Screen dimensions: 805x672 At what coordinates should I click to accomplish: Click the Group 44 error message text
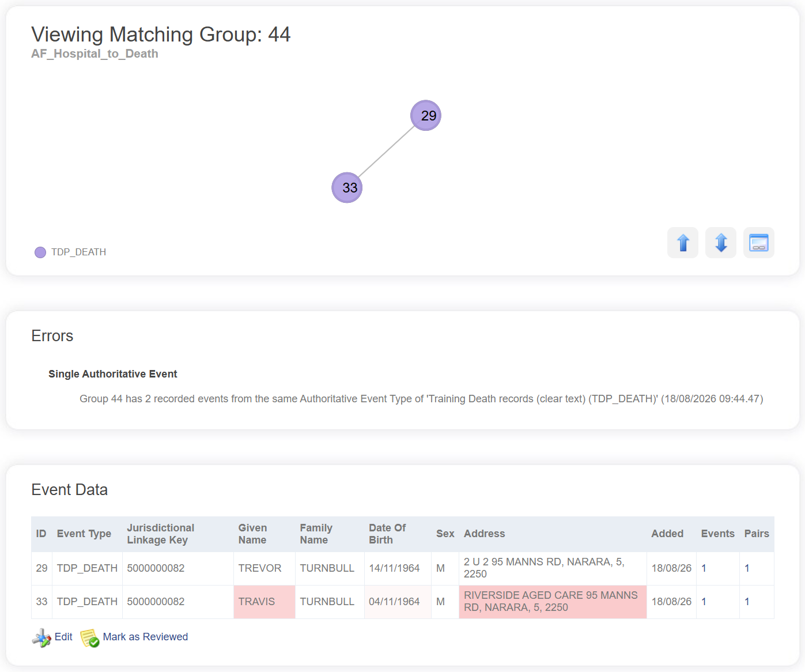pos(421,399)
